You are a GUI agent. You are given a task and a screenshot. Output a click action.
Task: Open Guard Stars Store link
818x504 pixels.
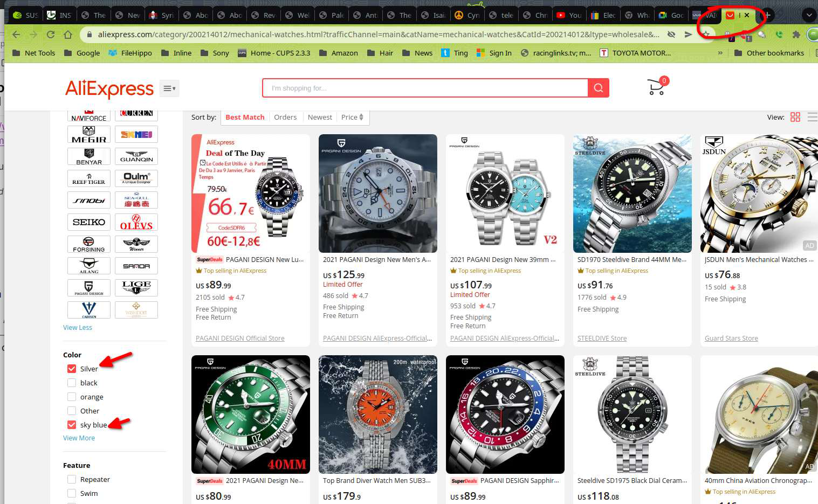(731, 339)
